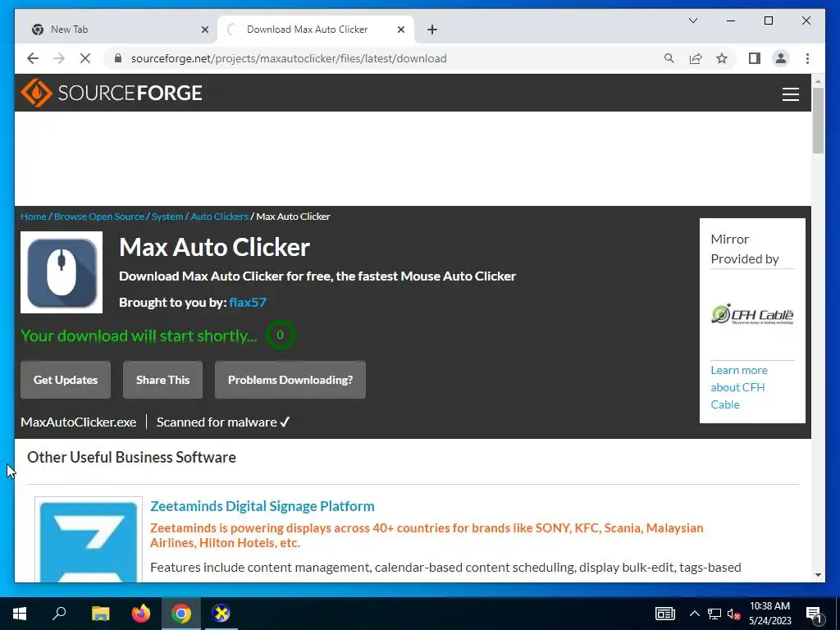Open the Browse Open Source breadcrumb
This screenshot has width=840, height=630.
99,217
